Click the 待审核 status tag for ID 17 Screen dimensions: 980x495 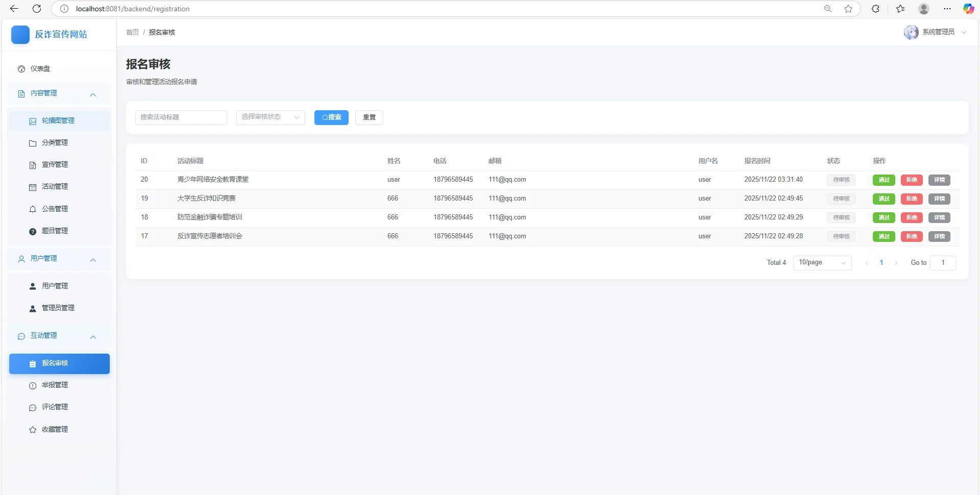pyautogui.click(x=841, y=236)
